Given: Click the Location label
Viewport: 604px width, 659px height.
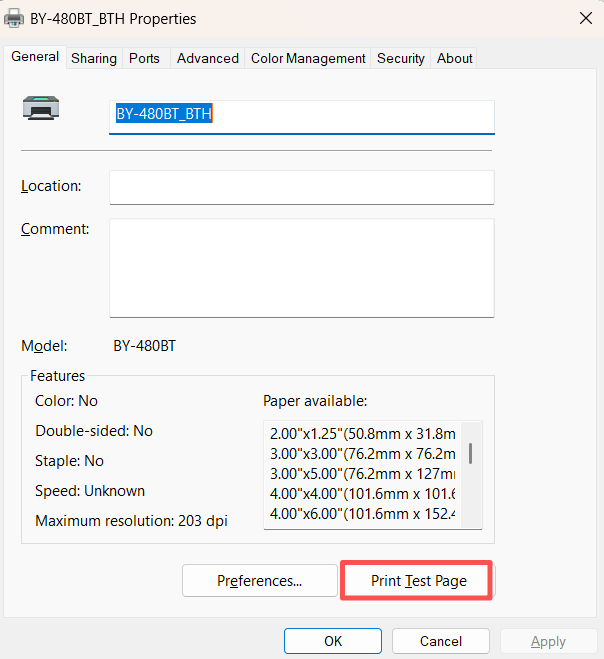Looking at the screenshot, I should [51, 186].
